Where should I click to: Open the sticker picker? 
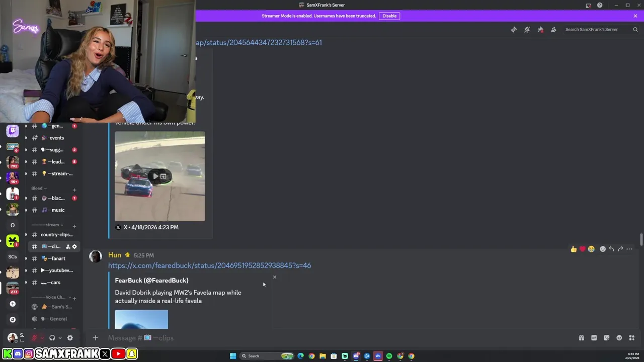point(606,338)
